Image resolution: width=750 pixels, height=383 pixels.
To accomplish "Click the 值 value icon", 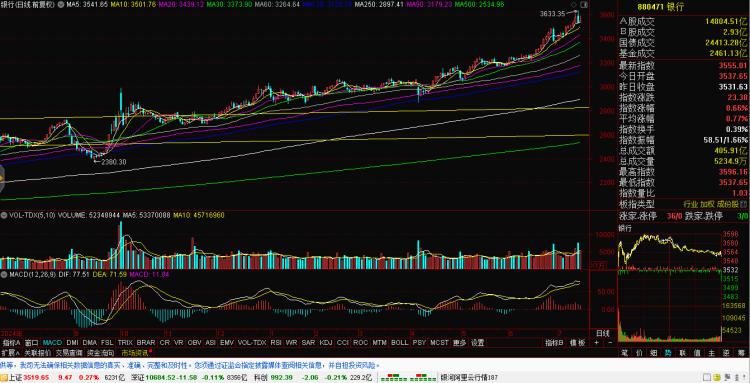I will [697, 353].
